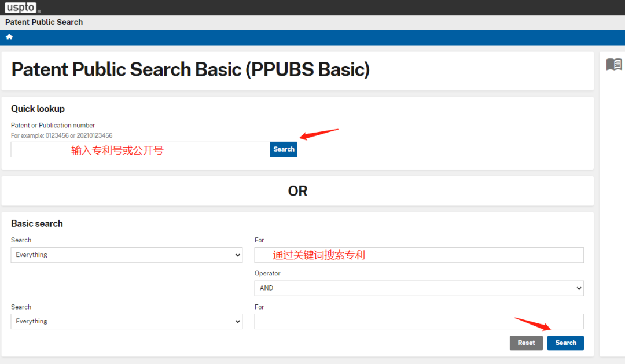Open the first Search field dropdown
625x364 pixels.
[x=127, y=255]
